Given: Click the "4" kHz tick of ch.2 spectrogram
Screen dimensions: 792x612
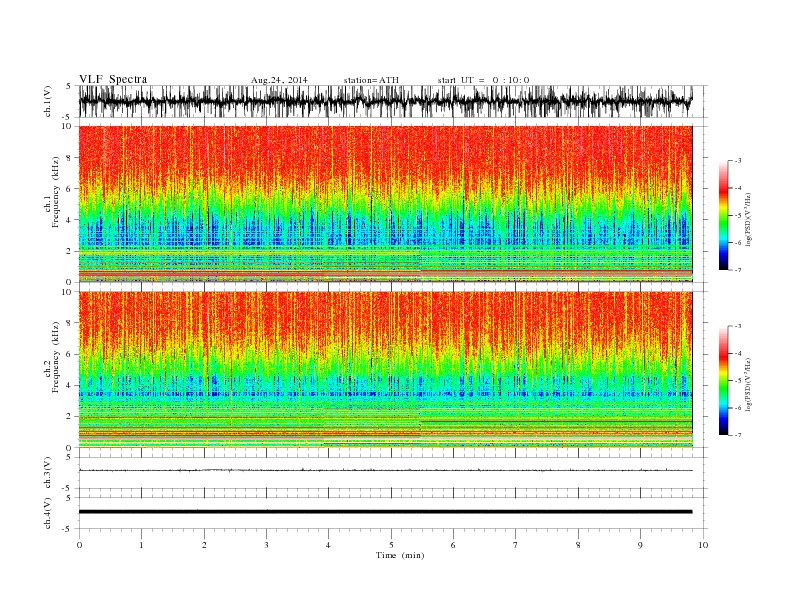Looking at the screenshot, I should pyautogui.click(x=70, y=385).
